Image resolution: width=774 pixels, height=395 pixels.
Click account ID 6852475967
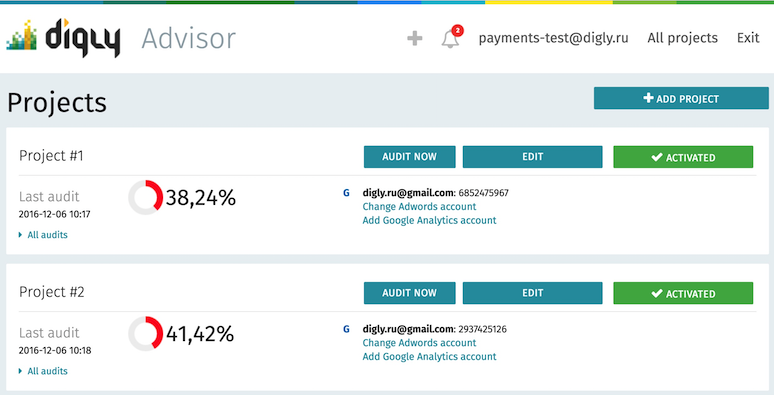tap(483, 193)
